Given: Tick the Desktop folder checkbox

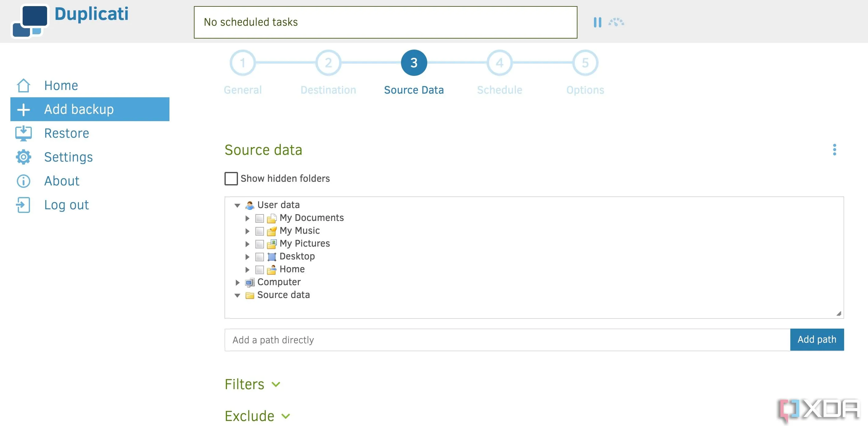Looking at the screenshot, I should [x=259, y=257].
